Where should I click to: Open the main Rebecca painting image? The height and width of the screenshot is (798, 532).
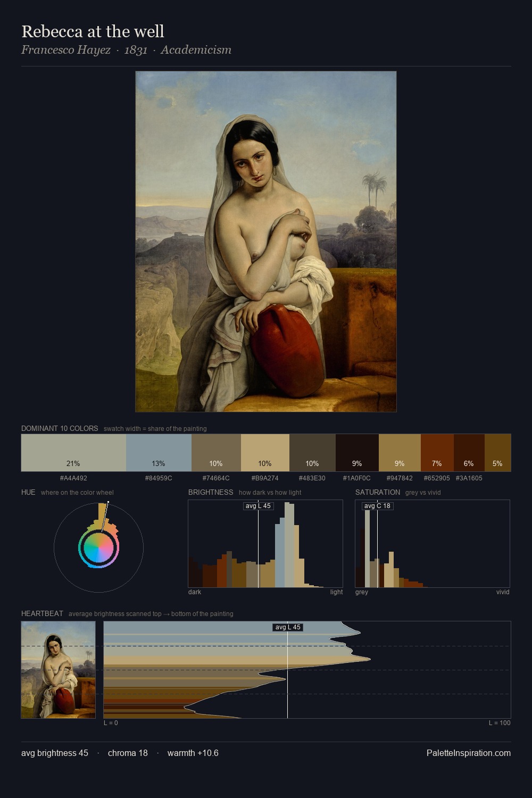pos(266,242)
